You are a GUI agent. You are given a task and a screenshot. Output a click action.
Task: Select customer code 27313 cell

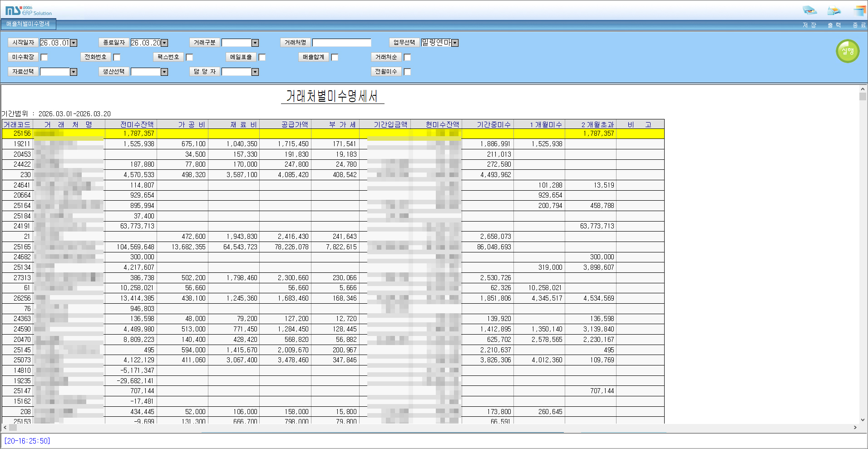coord(17,278)
